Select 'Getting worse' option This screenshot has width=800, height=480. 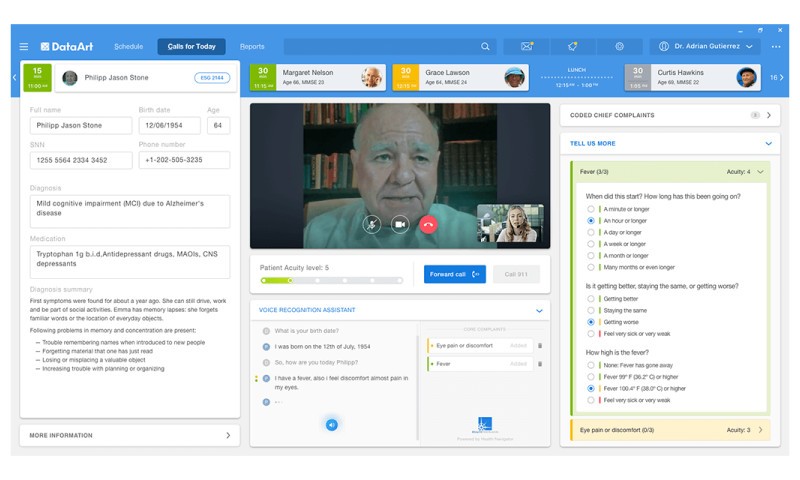(x=591, y=322)
